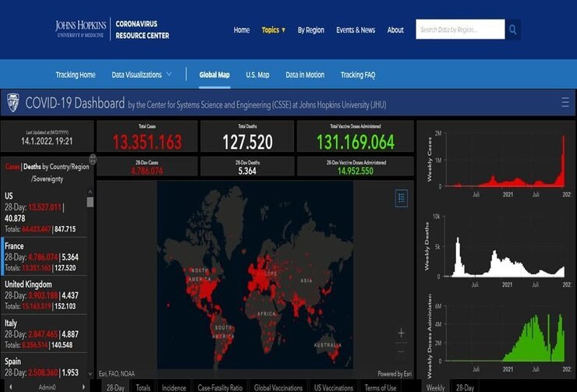Select the Case-Fatality Ratio tab
The width and height of the screenshot is (577, 392).
click(220, 387)
